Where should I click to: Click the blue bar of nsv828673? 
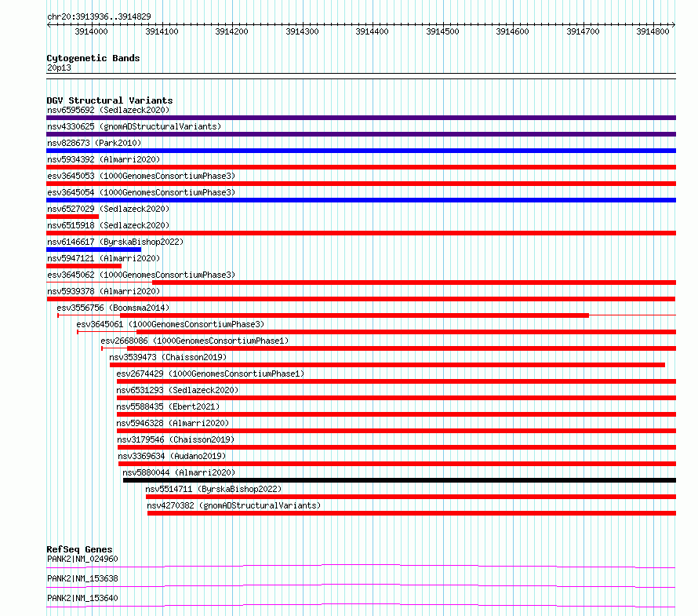[361, 151]
